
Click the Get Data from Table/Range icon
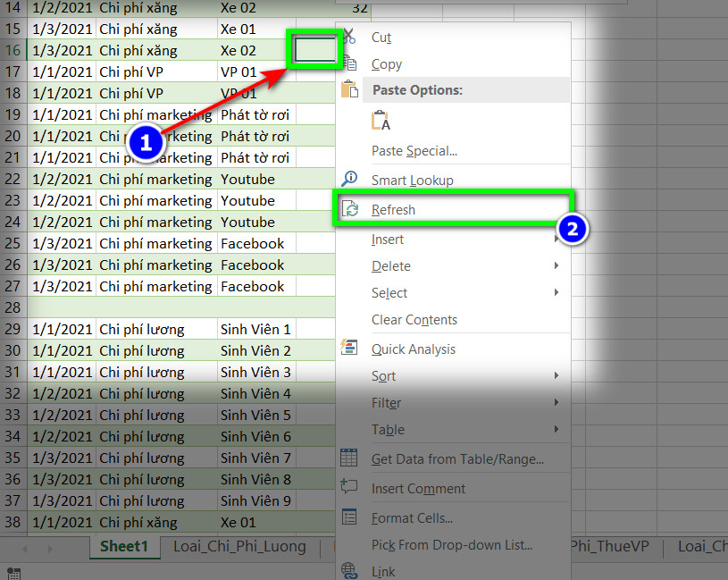pos(348,458)
